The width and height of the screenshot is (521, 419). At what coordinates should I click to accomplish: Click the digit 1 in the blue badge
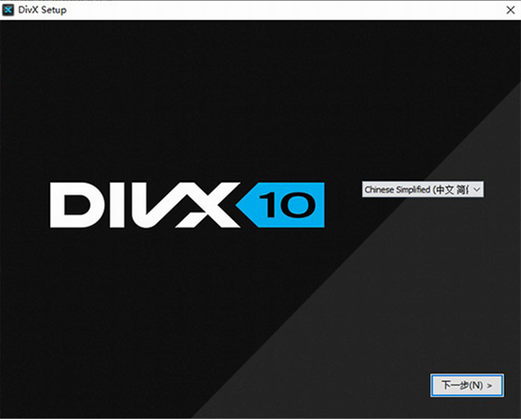[268, 205]
